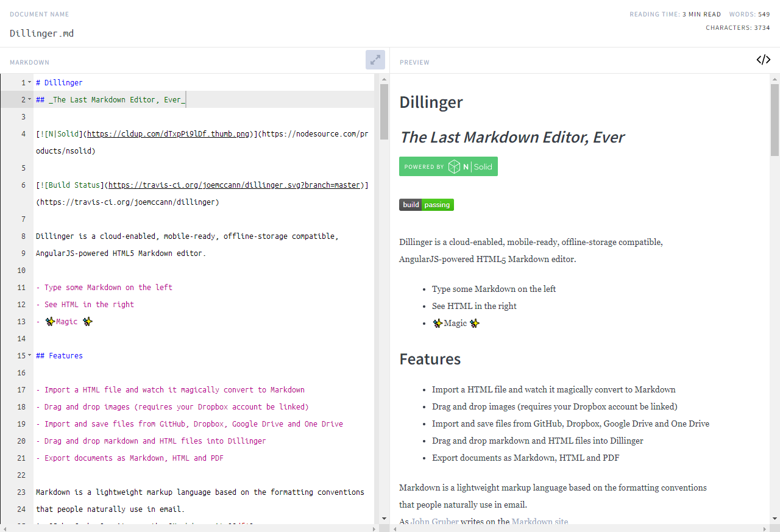Place the cursor in the '# Dillinger' editor line
The width and height of the screenshot is (780, 532).
pos(59,82)
